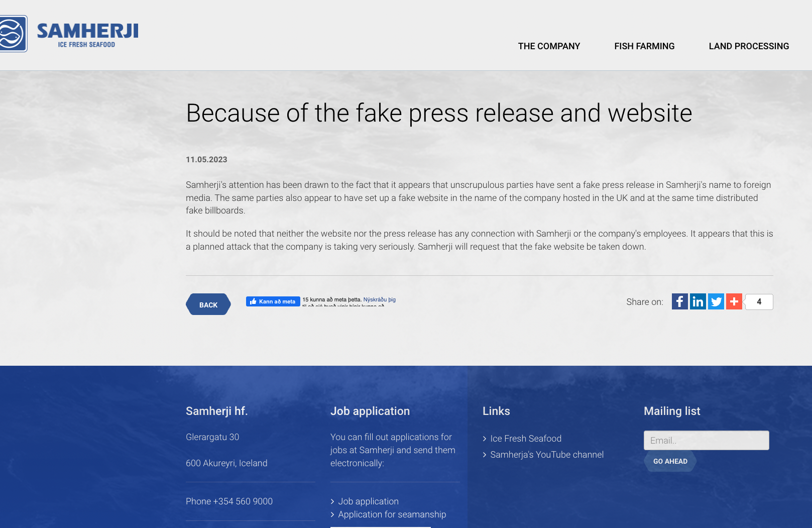812x528 pixels.
Task: Go back using the BACK button
Action: click(x=208, y=304)
